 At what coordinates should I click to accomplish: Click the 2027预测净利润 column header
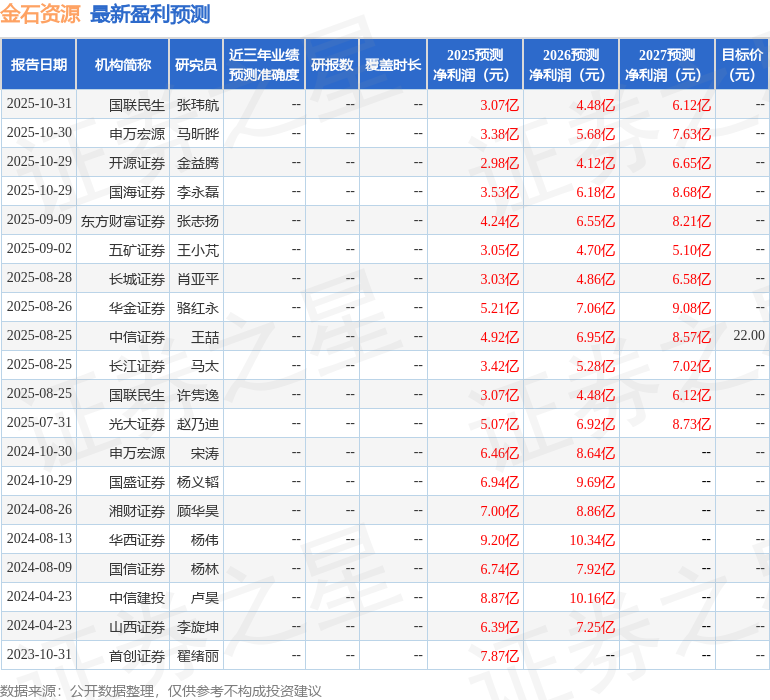[x=667, y=65]
